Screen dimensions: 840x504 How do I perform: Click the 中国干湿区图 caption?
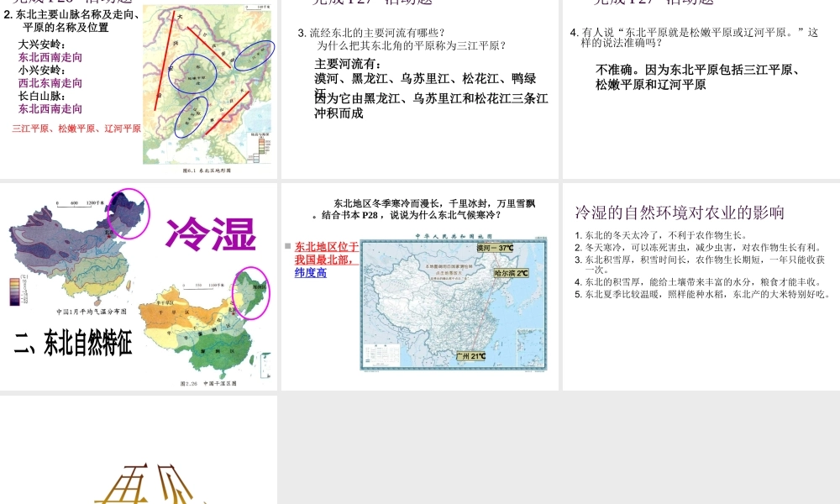[208, 384]
